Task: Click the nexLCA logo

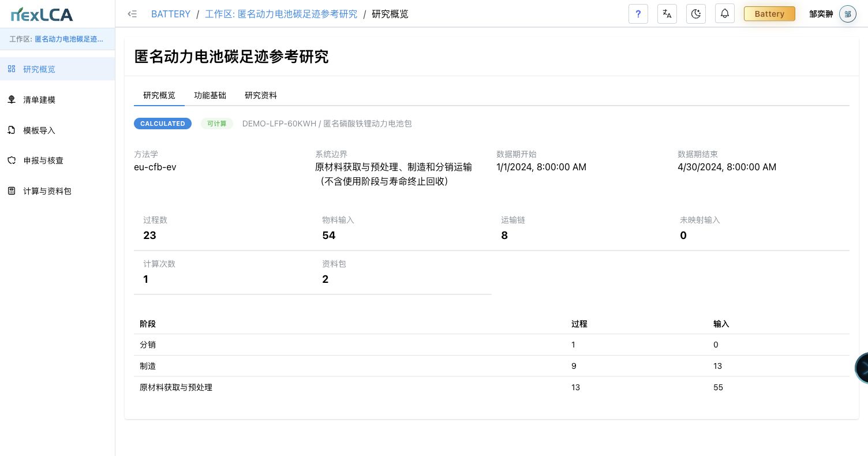Action: [x=42, y=14]
